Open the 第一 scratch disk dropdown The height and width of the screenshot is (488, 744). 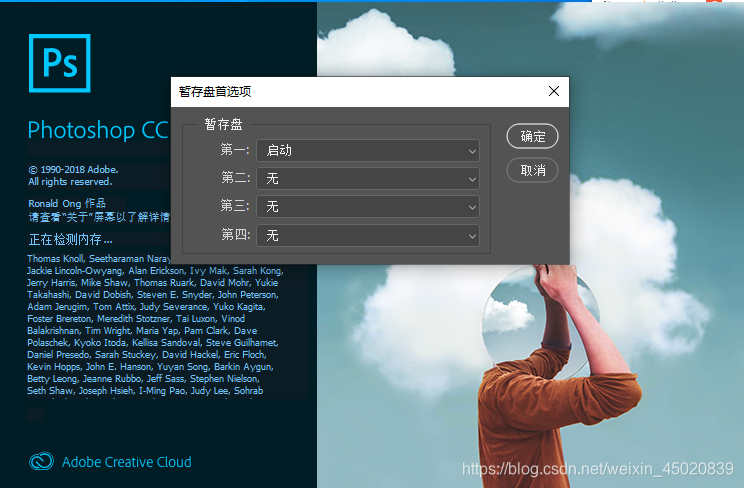coord(368,150)
